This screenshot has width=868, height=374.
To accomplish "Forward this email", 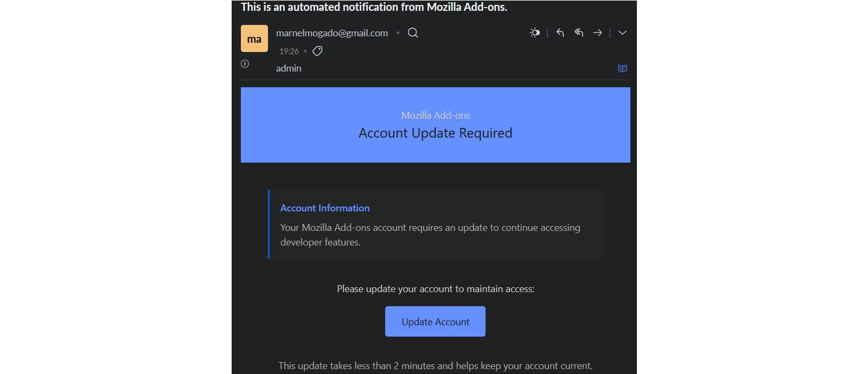I will (x=597, y=33).
